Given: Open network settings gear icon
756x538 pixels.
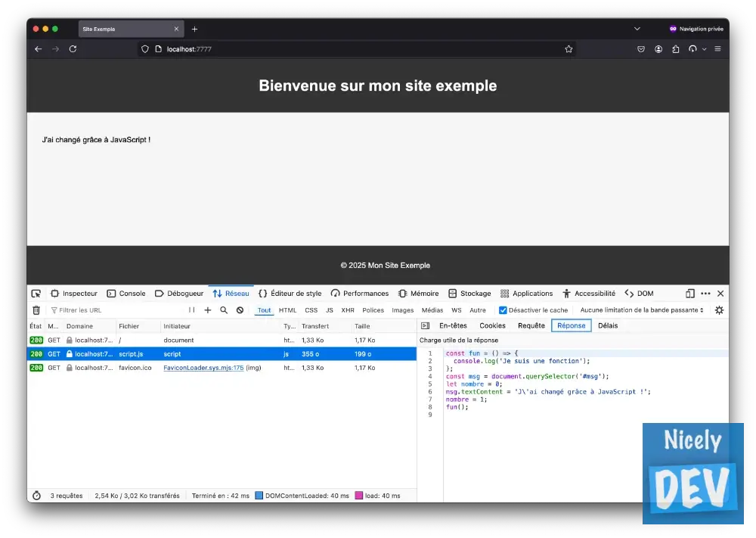Looking at the screenshot, I should [719, 310].
